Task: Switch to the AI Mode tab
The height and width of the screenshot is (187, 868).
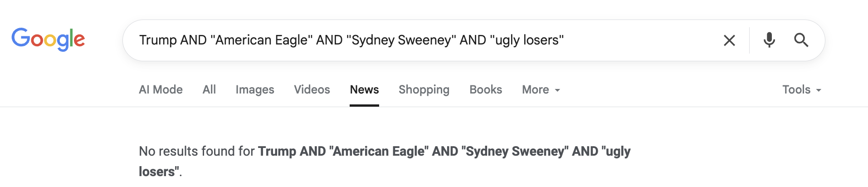Action: (161, 89)
